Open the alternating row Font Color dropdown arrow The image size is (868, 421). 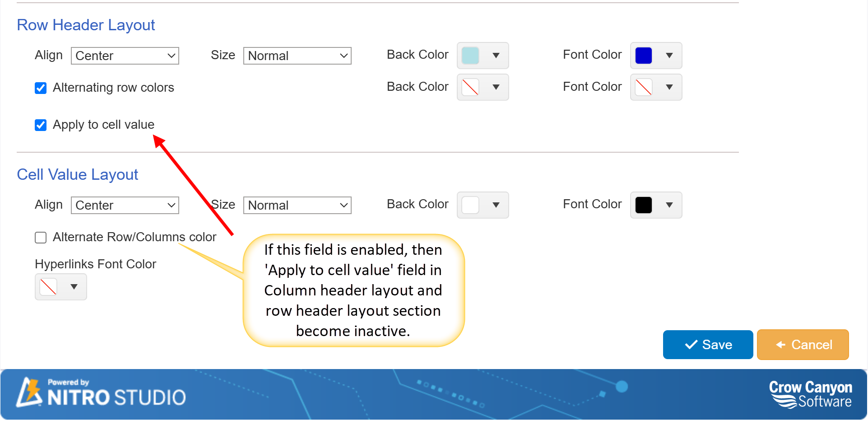669,87
